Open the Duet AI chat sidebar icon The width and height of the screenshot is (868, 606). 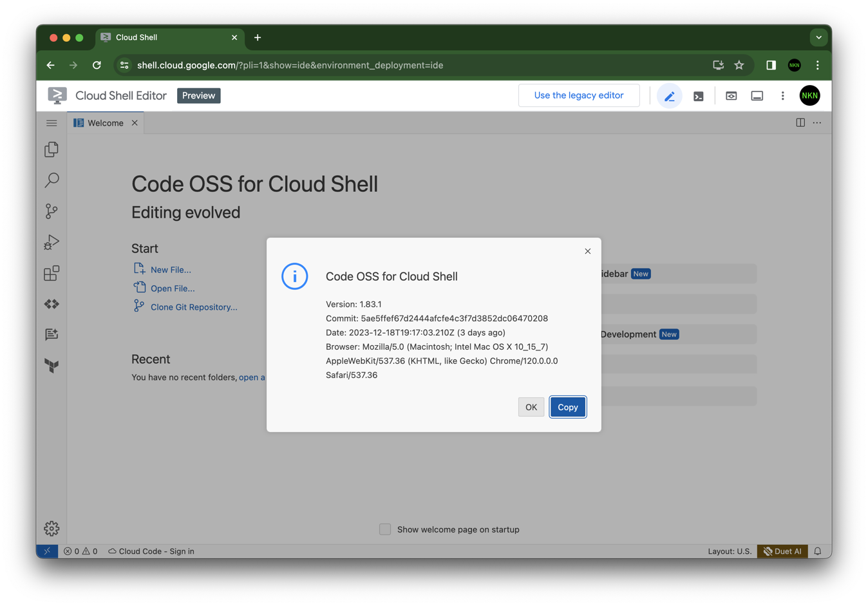point(52,334)
